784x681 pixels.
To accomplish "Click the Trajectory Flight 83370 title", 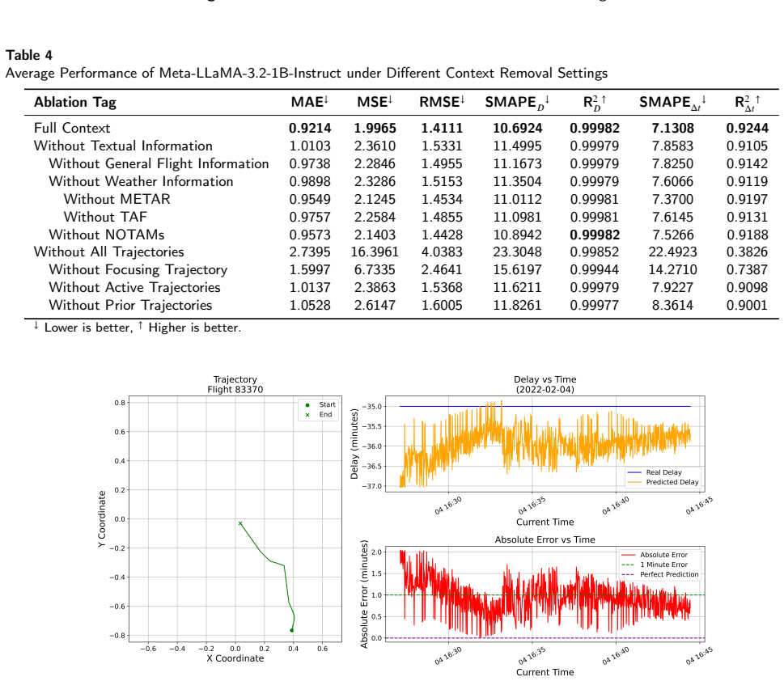I will point(235,384).
